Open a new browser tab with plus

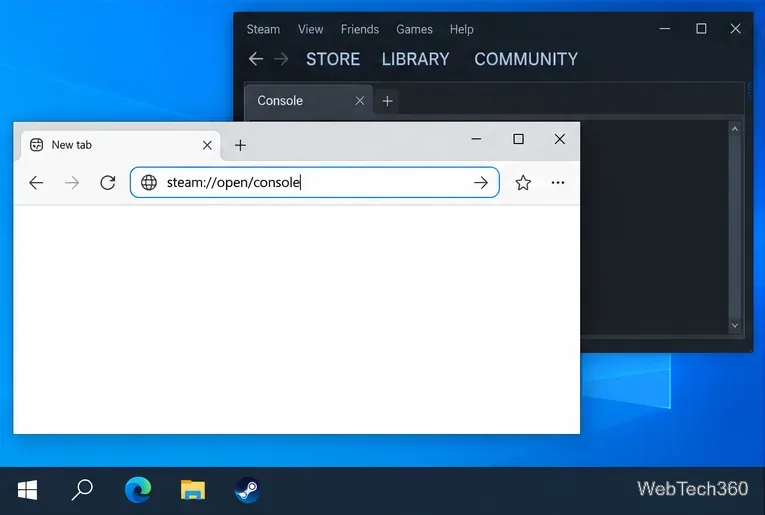click(x=240, y=145)
